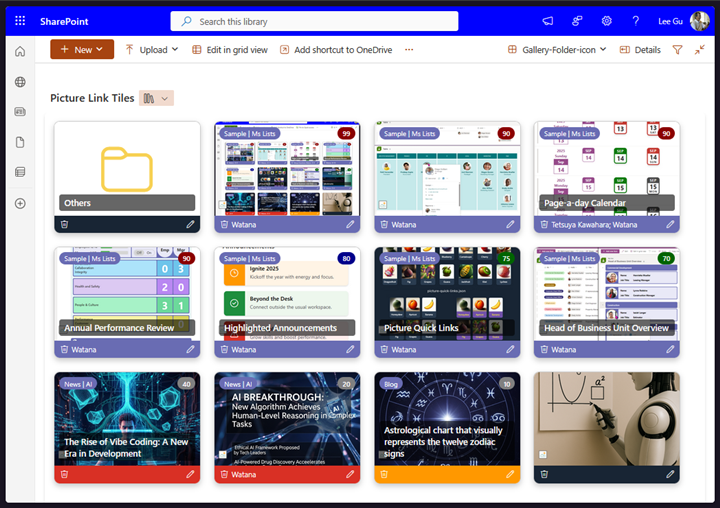
Task: Click the 99 score badge
Action: (346, 134)
